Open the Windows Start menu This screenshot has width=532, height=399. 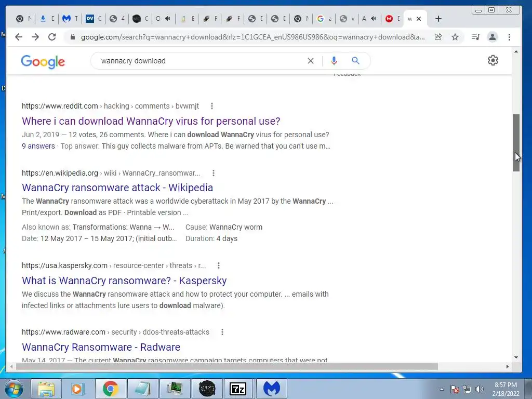(x=14, y=389)
